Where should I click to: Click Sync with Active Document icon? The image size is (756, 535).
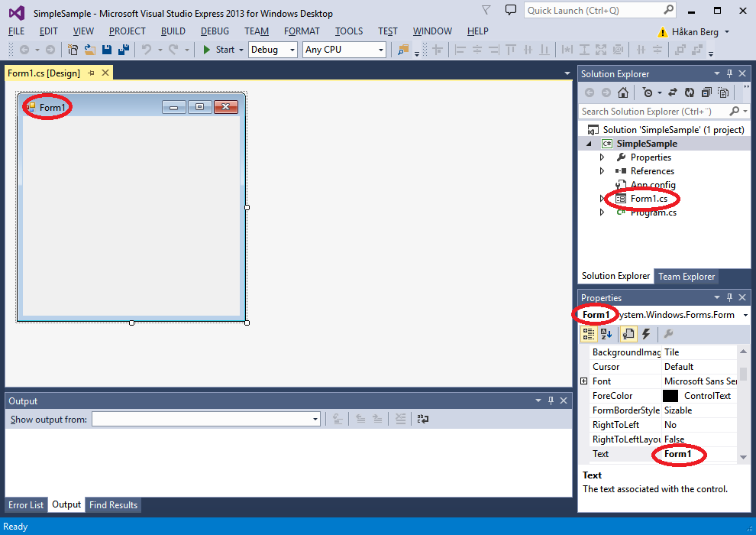673,92
